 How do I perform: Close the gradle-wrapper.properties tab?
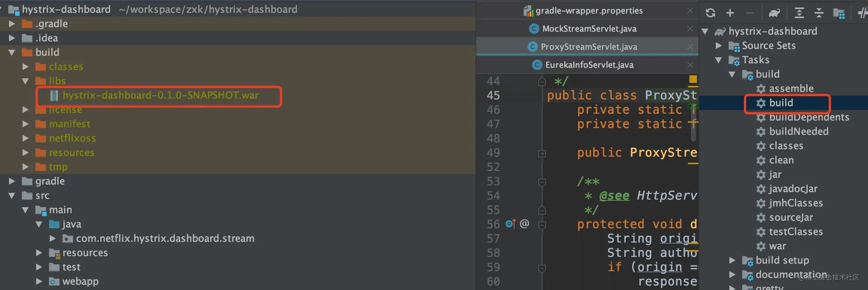[x=690, y=11]
